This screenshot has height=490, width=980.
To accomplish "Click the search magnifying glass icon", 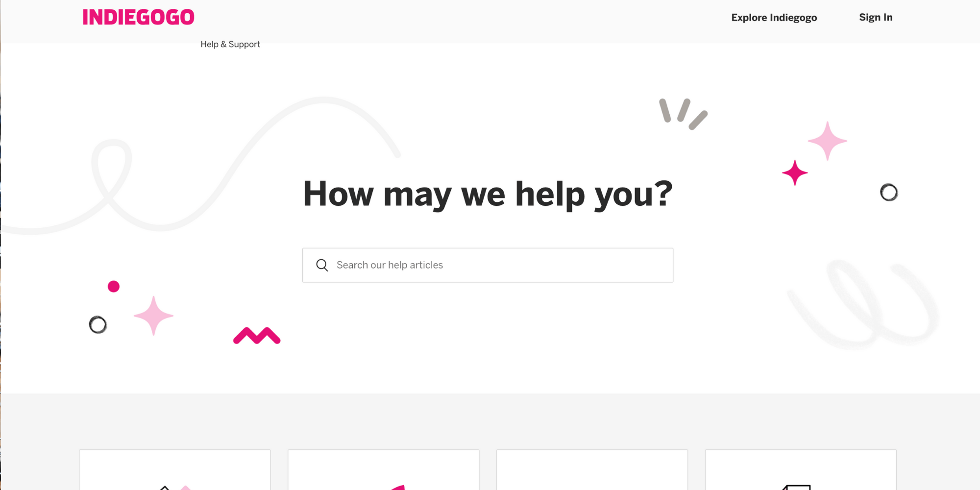I will tap(322, 265).
